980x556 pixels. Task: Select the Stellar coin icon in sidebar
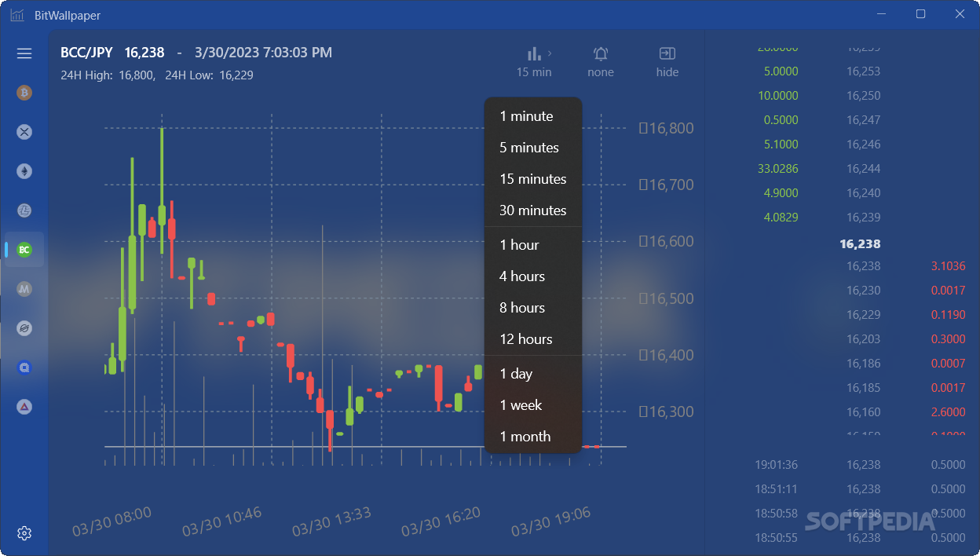coord(24,328)
